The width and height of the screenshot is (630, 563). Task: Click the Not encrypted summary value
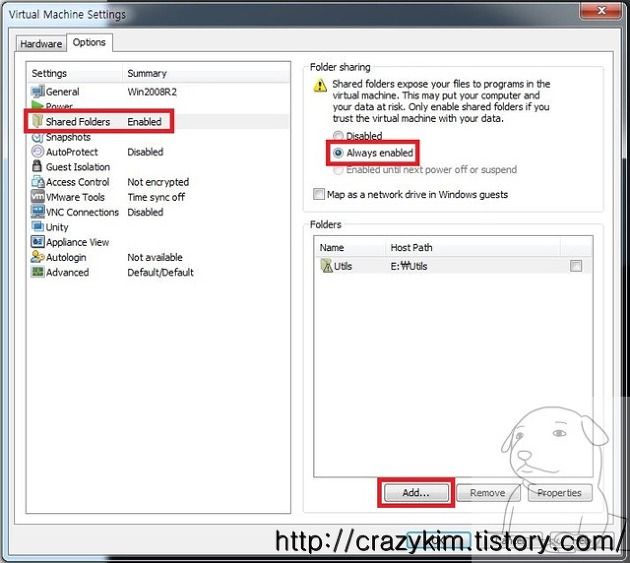(x=158, y=182)
